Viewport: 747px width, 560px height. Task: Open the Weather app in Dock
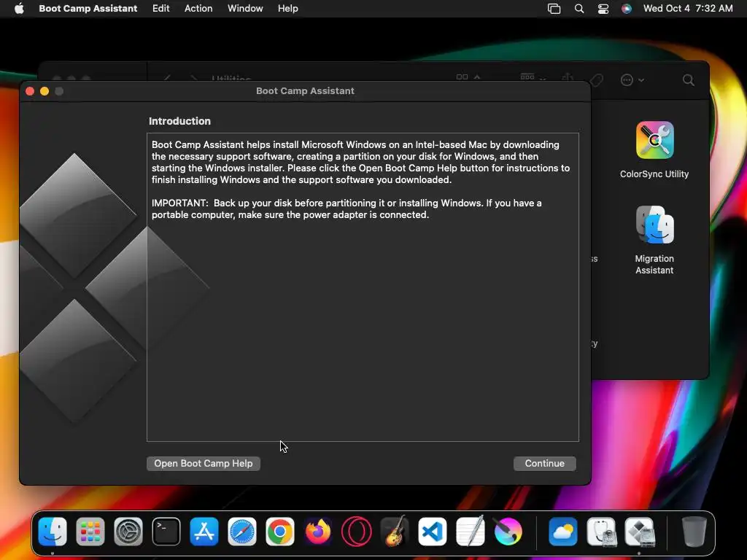pyautogui.click(x=562, y=532)
